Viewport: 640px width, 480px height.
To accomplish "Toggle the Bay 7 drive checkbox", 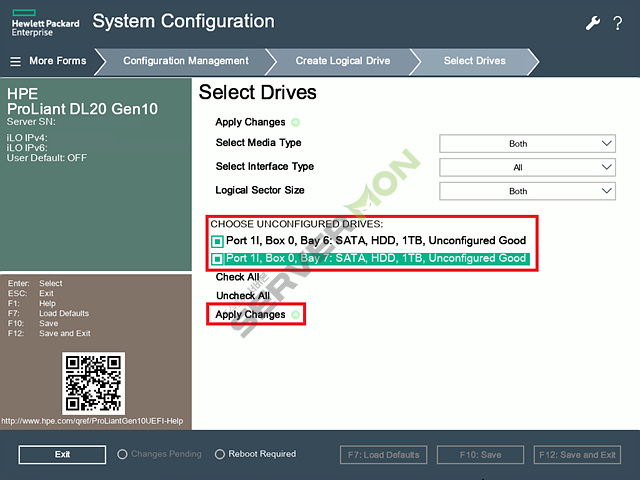I will click(x=217, y=259).
